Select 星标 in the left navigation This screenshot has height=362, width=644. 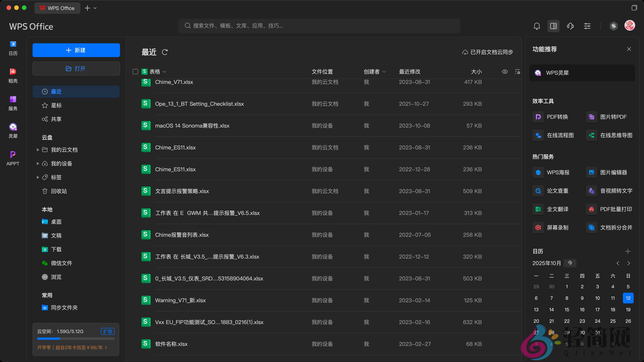[x=56, y=105]
